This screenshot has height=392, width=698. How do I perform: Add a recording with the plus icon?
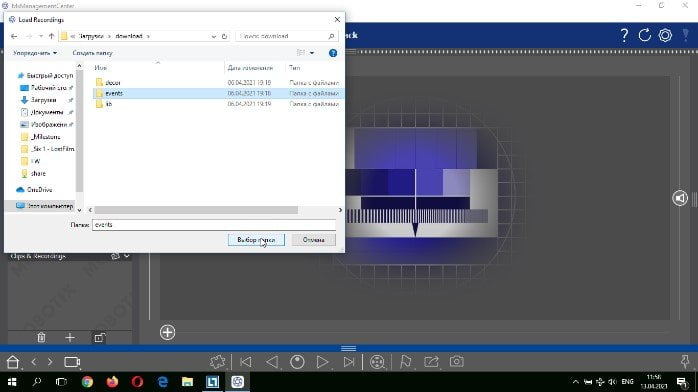(x=70, y=338)
